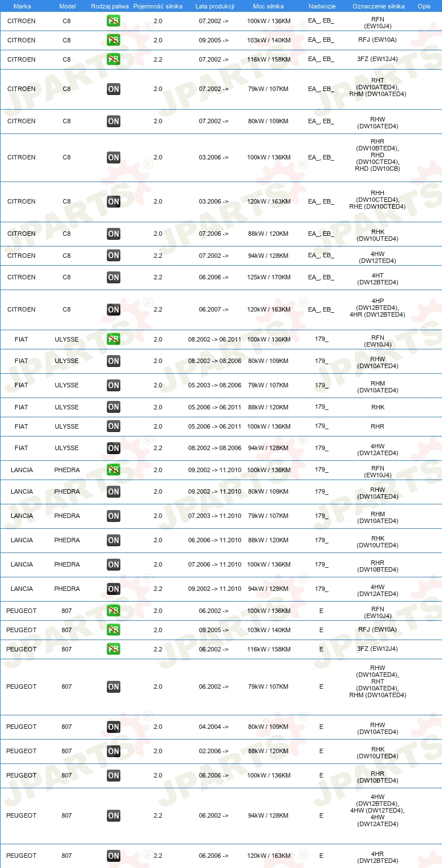This screenshot has width=442, height=868.
Task: Click the '07.2003 -> 11.2010' production years cell
Action: [x=215, y=516]
